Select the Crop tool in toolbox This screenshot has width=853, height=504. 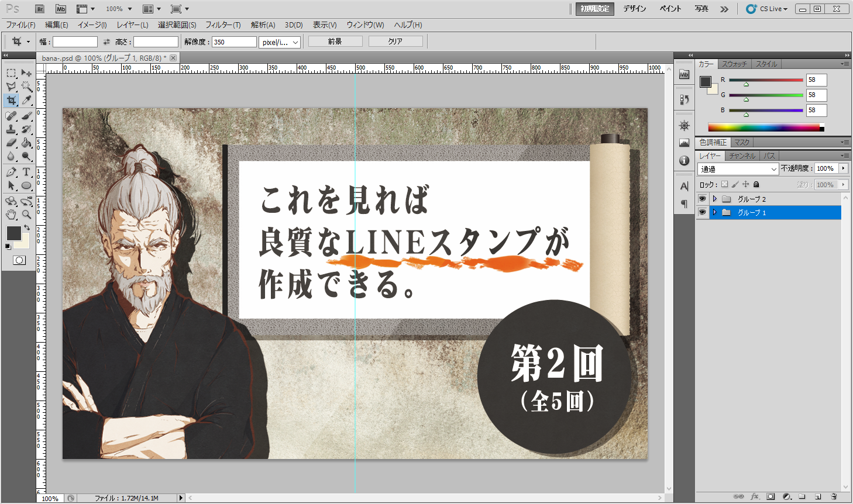pyautogui.click(x=11, y=101)
